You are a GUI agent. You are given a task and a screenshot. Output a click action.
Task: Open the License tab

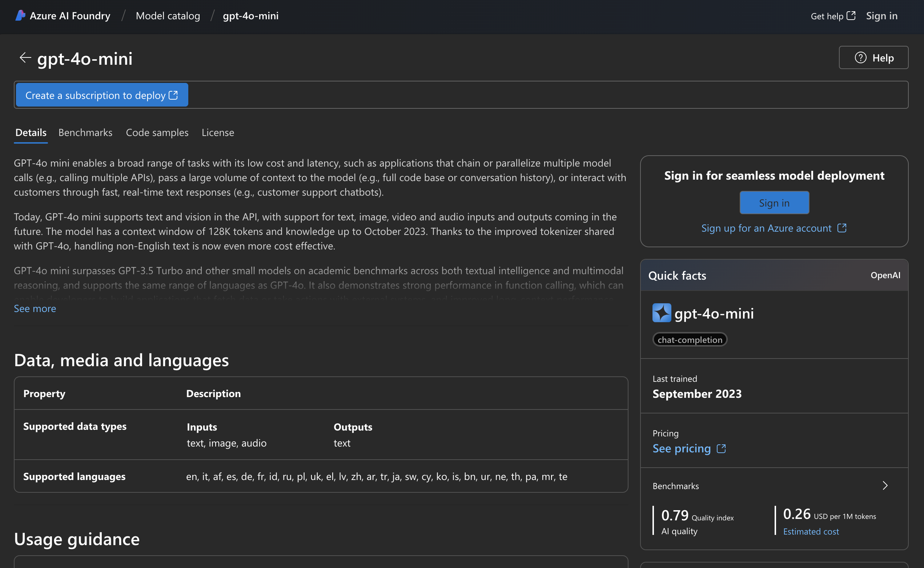[x=218, y=133]
